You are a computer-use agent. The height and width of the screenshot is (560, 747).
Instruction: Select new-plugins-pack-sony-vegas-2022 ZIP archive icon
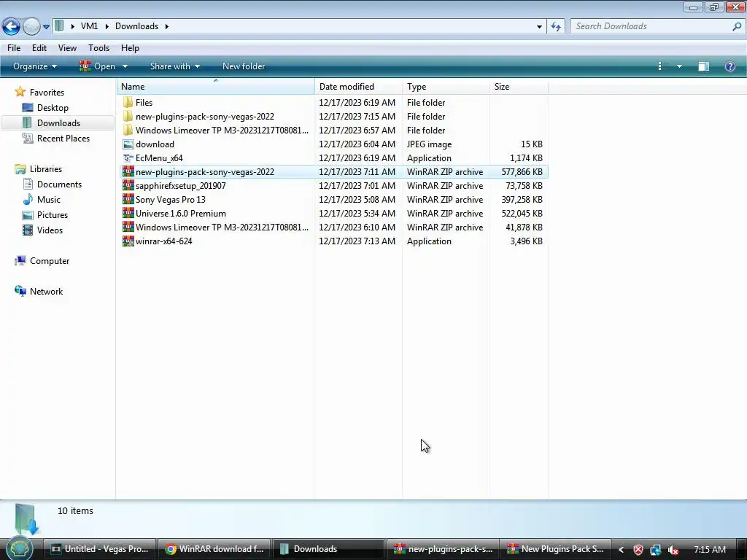(128, 171)
